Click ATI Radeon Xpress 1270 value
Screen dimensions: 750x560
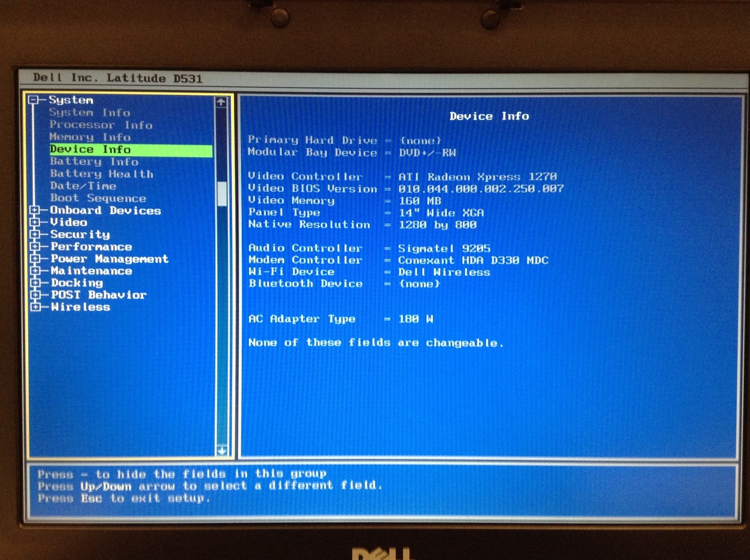pos(477,177)
